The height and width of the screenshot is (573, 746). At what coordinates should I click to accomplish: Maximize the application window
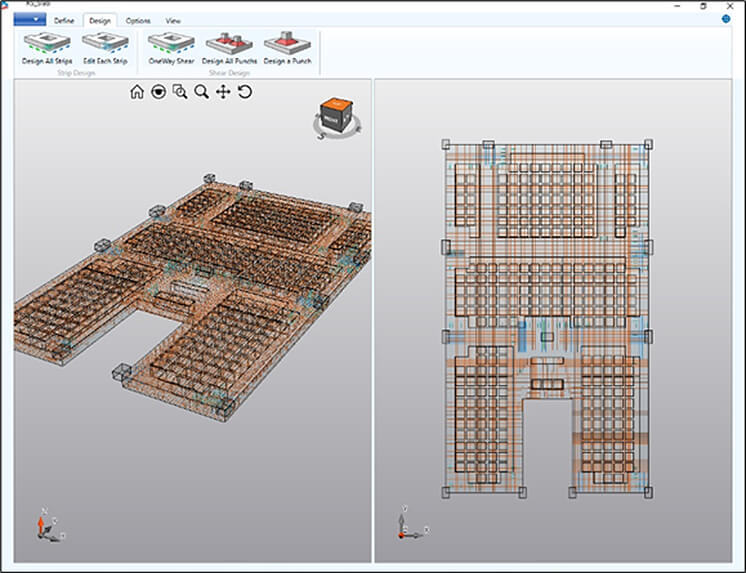click(703, 5)
